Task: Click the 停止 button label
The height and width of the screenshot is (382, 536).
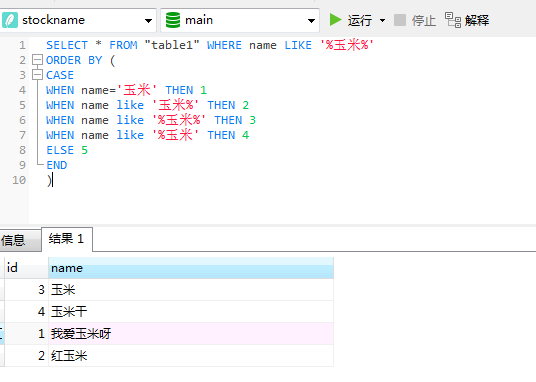Action: pyautogui.click(x=424, y=21)
